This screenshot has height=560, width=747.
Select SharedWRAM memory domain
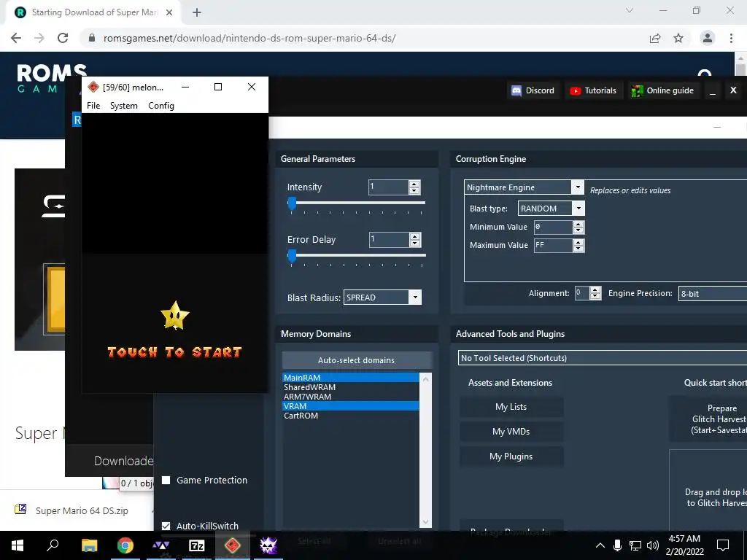pyautogui.click(x=351, y=387)
